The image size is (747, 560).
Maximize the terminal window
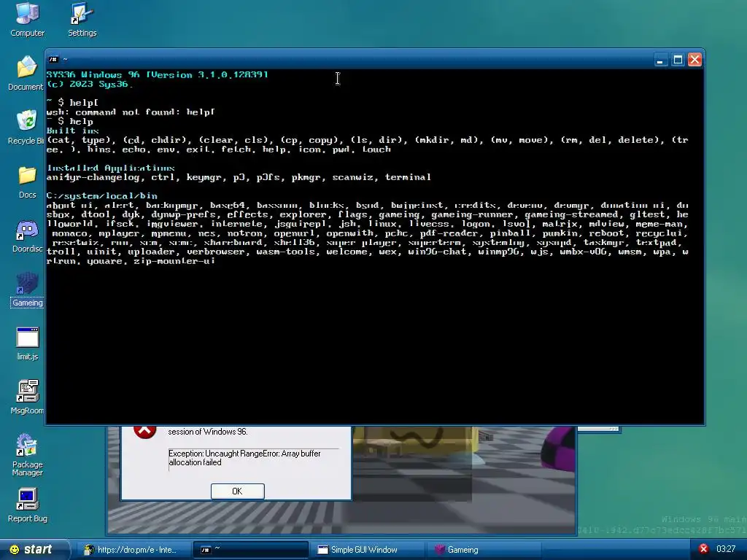tap(678, 60)
